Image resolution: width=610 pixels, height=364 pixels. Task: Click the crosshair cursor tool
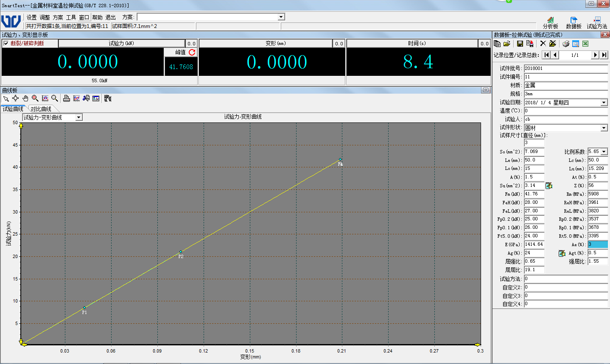(16, 98)
